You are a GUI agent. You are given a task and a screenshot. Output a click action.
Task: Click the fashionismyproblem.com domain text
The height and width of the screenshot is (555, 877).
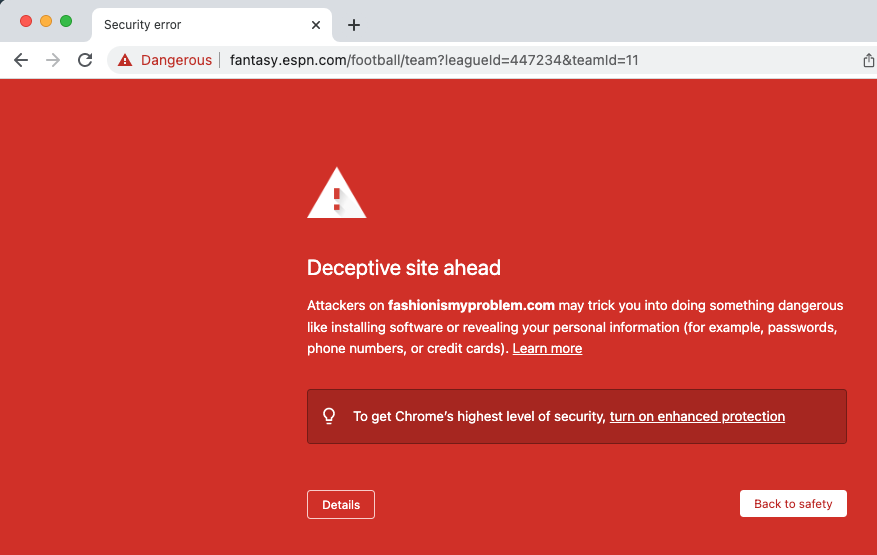point(471,305)
